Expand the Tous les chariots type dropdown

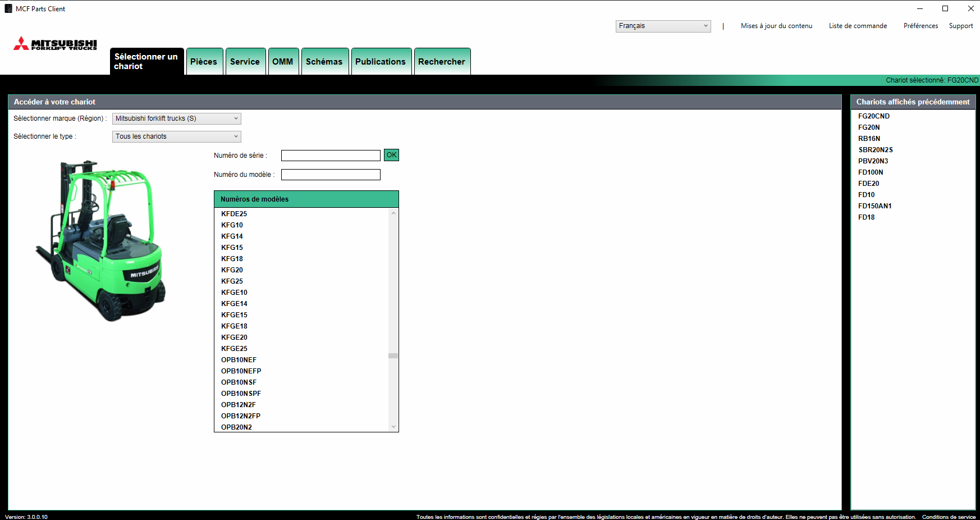click(177, 136)
